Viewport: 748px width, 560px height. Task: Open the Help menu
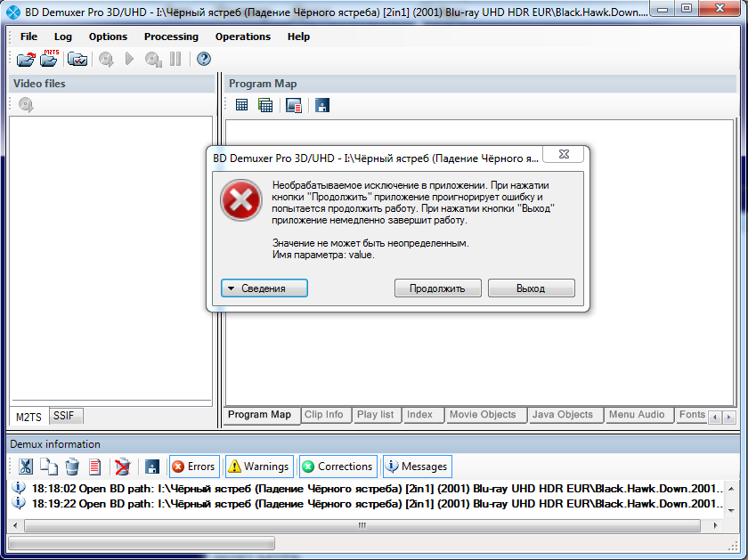click(298, 37)
